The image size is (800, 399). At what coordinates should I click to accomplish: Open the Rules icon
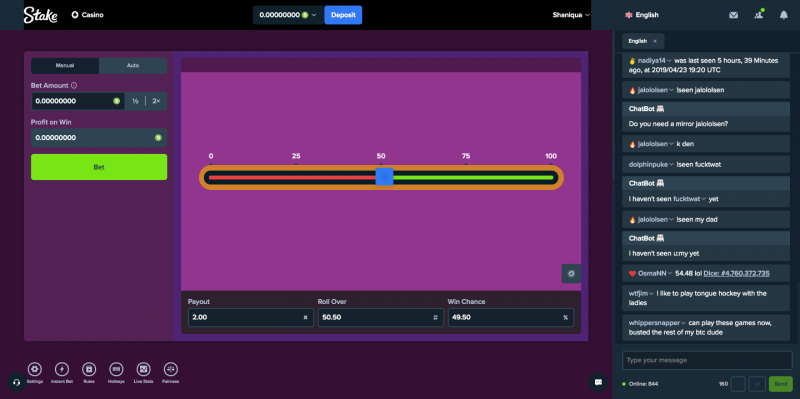89,369
